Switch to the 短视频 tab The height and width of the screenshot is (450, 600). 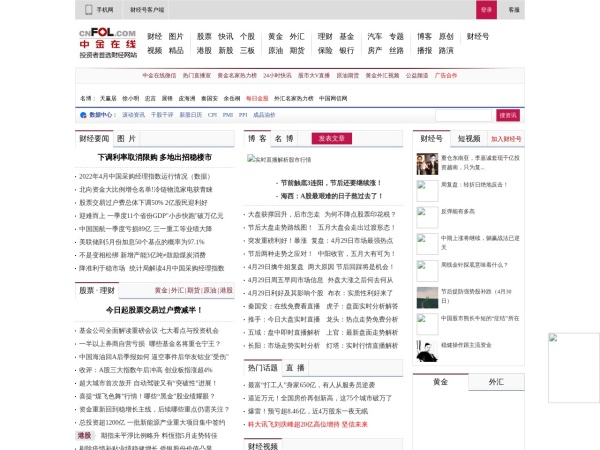pos(469,139)
